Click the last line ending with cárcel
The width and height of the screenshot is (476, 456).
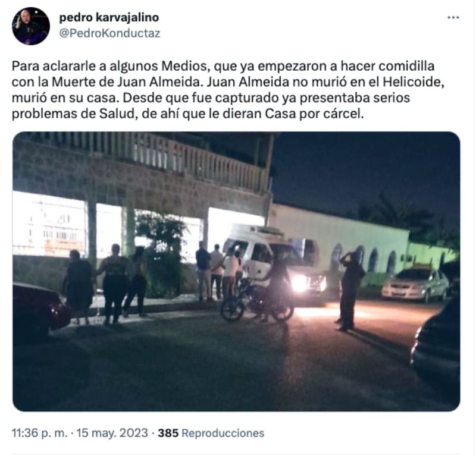coord(187,114)
